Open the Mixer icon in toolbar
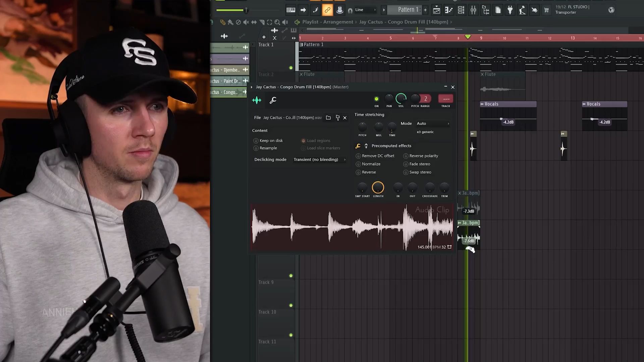Image resolution: width=644 pixels, height=362 pixels. (473, 10)
